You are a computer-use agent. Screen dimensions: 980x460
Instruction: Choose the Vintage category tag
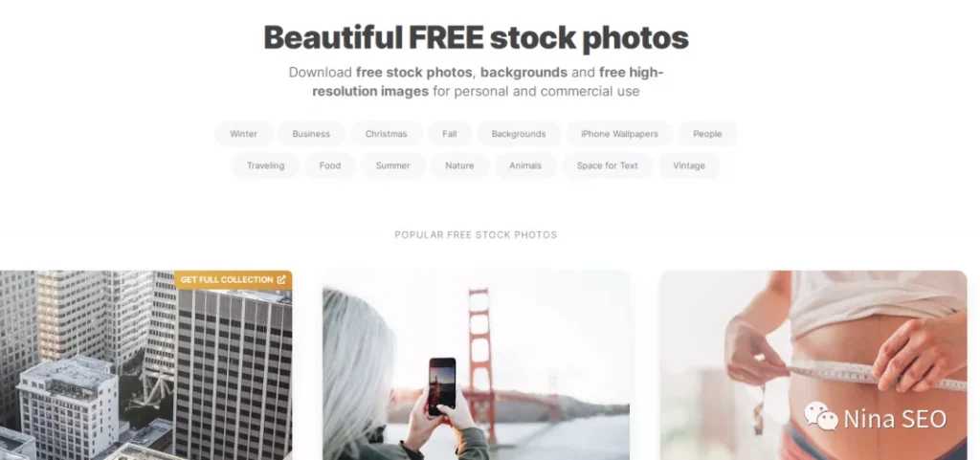click(689, 165)
